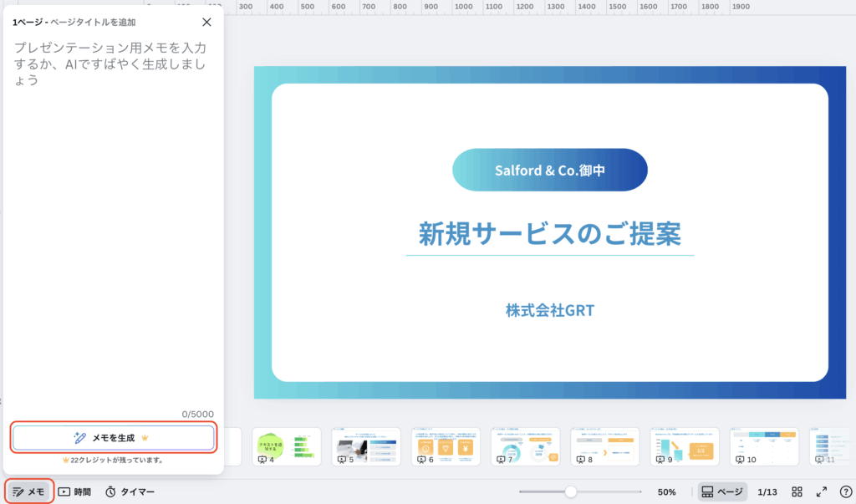Open the 時間 (duration) panel
This screenshot has height=504, width=856.
point(74,491)
